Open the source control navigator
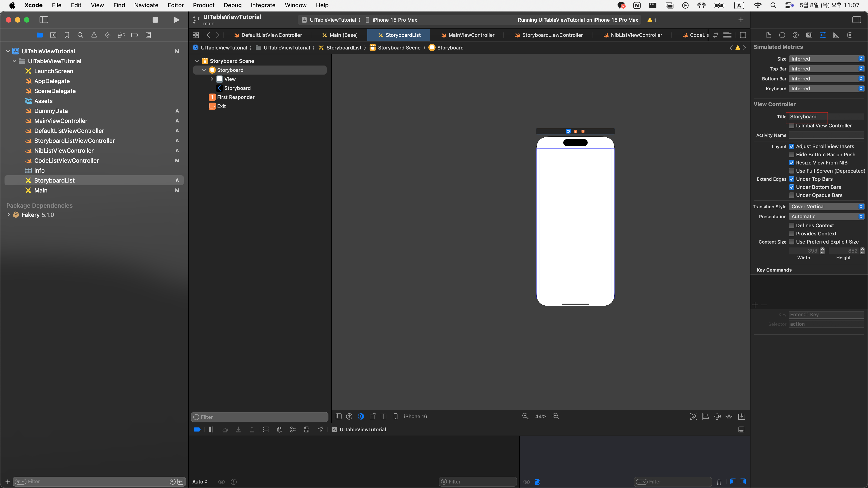Screen dimensions: 868x488 [x=53, y=35]
